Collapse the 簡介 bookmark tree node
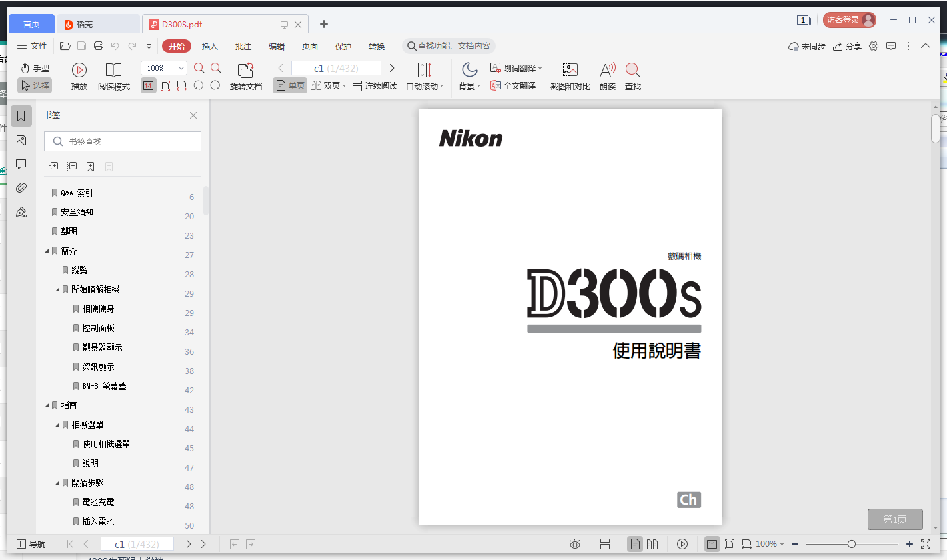This screenshot has width=947, height=560. 45,250
